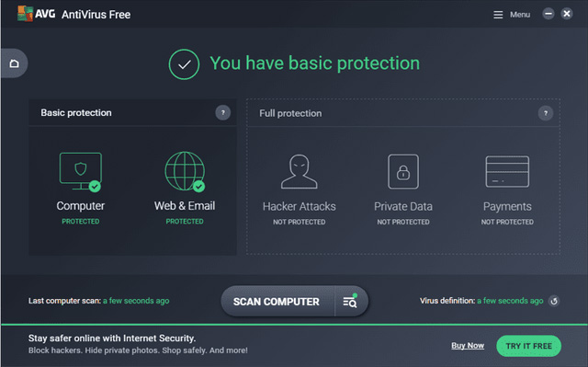This screenshot has width=588, height=367.
Task: Open scan options list icon
Action: 350,302
